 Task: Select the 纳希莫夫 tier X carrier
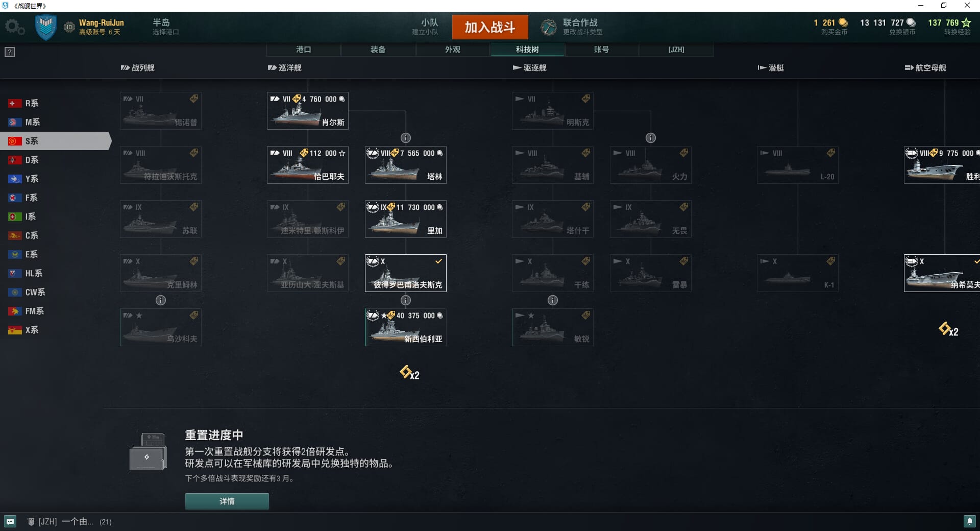tap(942, 273)
